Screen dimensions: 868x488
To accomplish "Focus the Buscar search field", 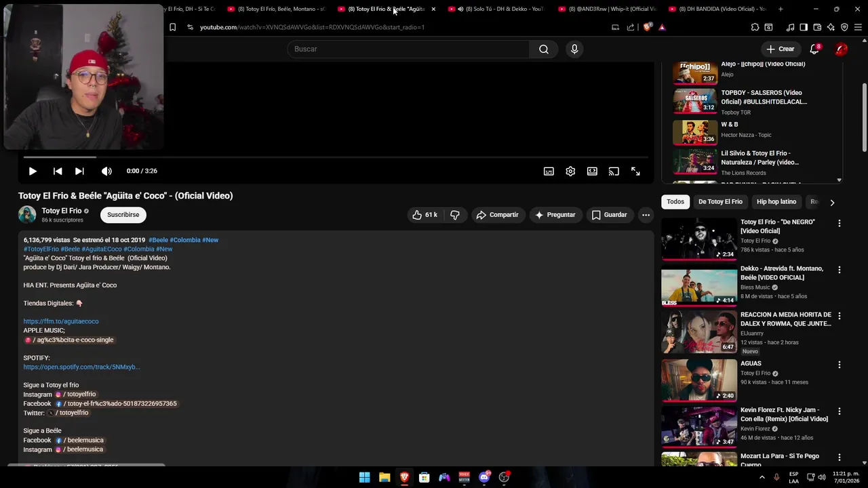I will click(408, 49).
